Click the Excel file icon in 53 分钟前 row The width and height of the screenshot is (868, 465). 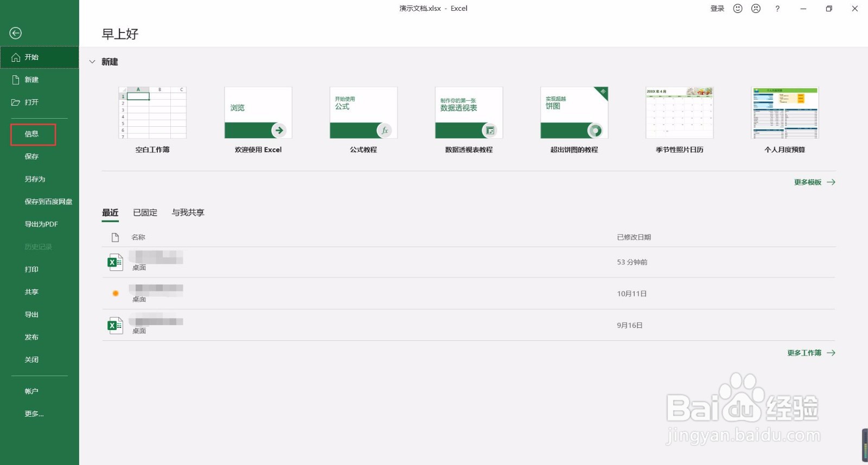pos(115,262)
